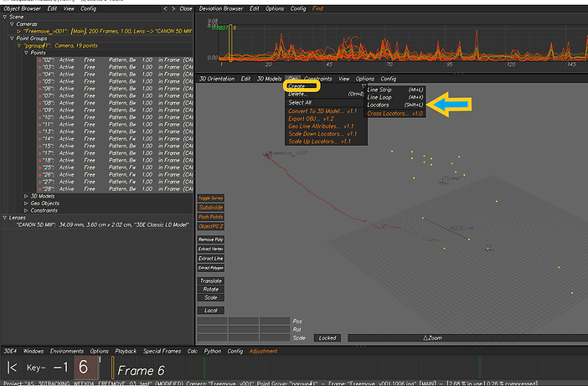Activate the Scale tool button
The image size is (588, 386).
[x=211, y=297]
